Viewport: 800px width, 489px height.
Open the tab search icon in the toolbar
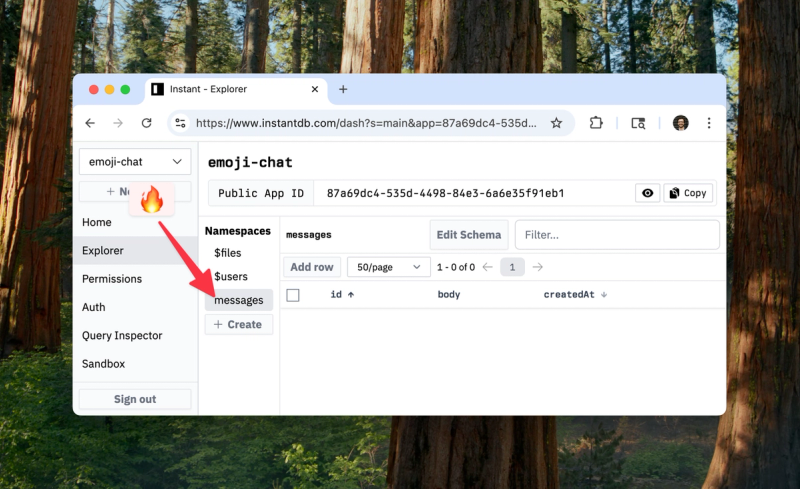638,123
